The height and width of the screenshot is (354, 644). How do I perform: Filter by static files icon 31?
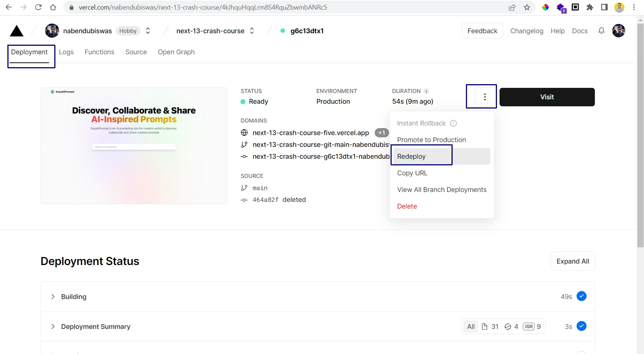490,327
